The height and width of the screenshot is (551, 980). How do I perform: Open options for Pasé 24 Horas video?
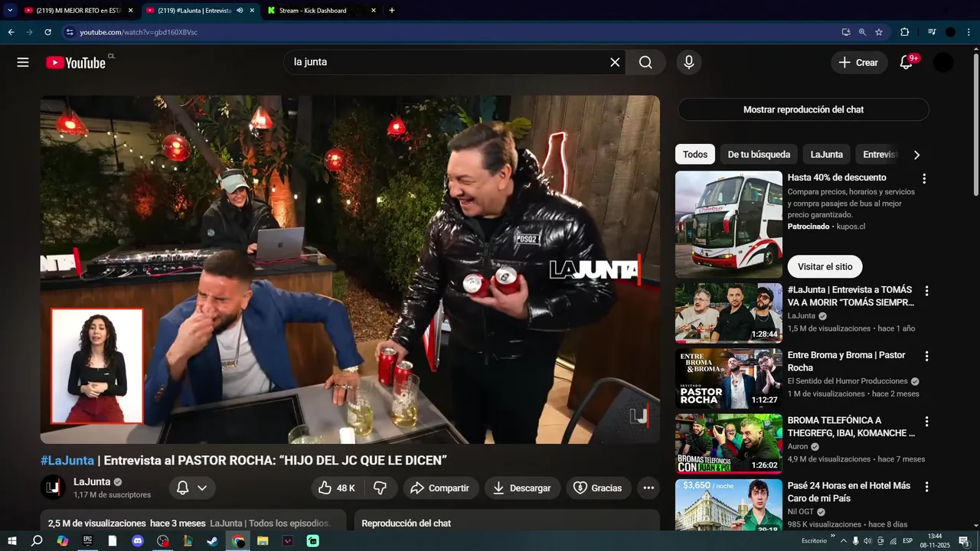click(x=926, y=487)
